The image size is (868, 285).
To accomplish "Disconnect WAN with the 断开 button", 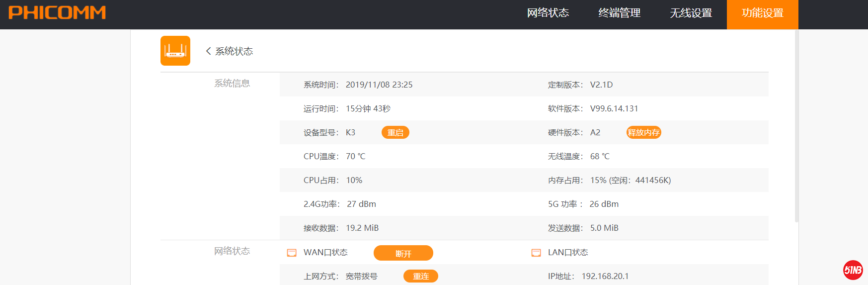I will pos(403,253).
